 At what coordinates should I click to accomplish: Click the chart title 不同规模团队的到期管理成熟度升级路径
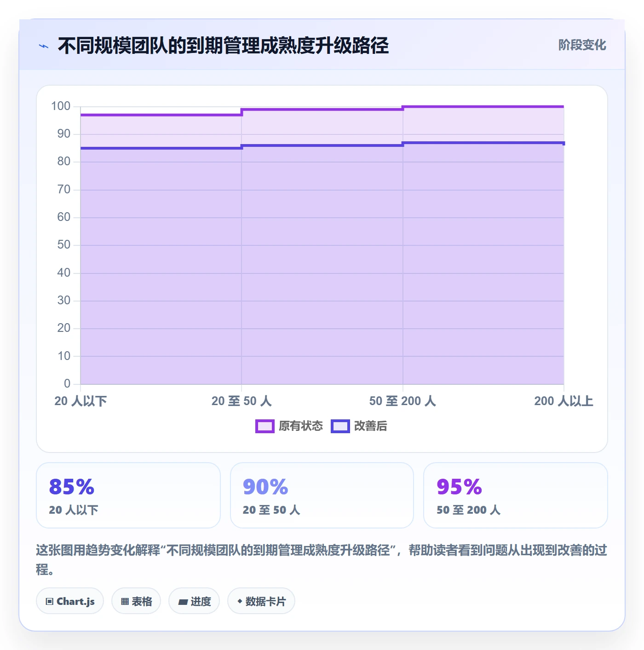(x=223, y=46)
